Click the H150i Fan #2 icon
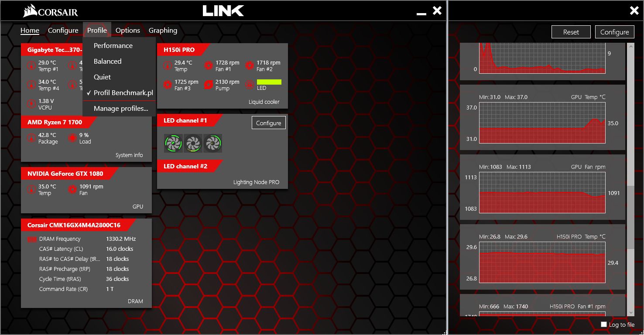The image size is (644, 335). tap(250, 66)
